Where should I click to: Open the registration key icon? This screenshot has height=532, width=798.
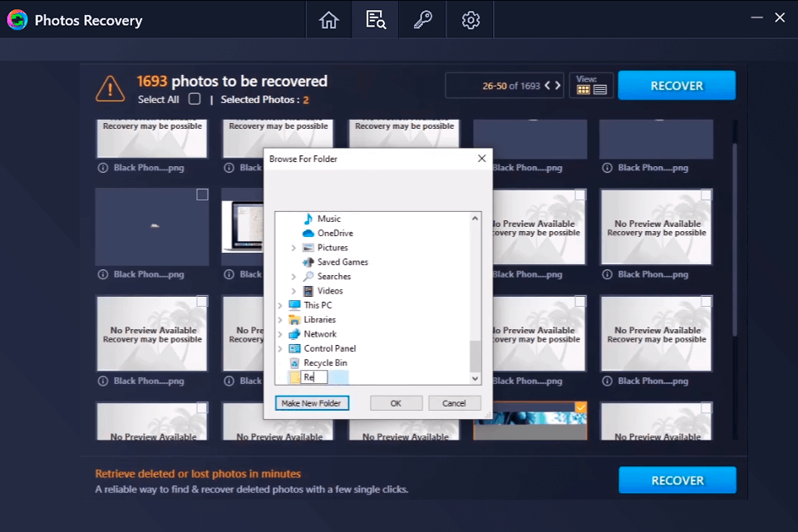tap(422, 20)
